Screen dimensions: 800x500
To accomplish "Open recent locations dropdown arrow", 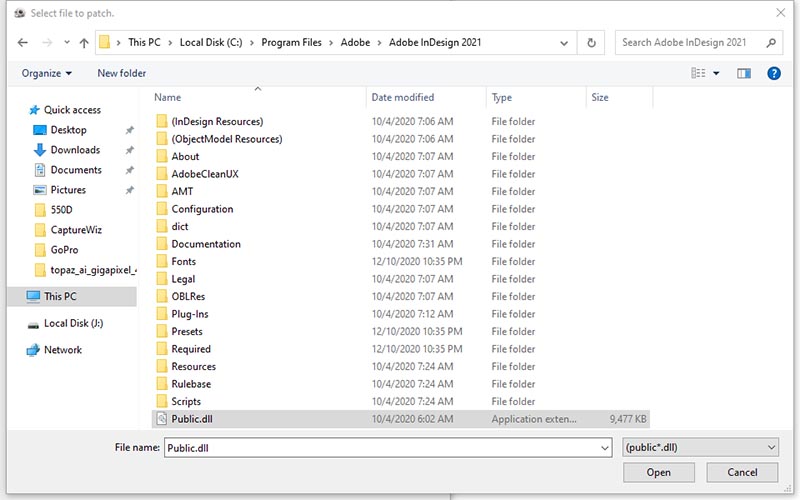I will (67, 43).
